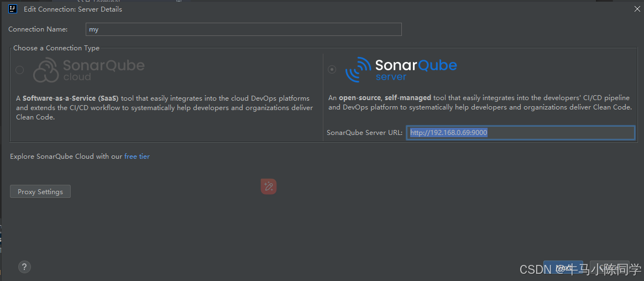The width and height of the screenshot is (644, 281).
Task: Click the SonarQube Cloud logo
Action: (88, 70)
